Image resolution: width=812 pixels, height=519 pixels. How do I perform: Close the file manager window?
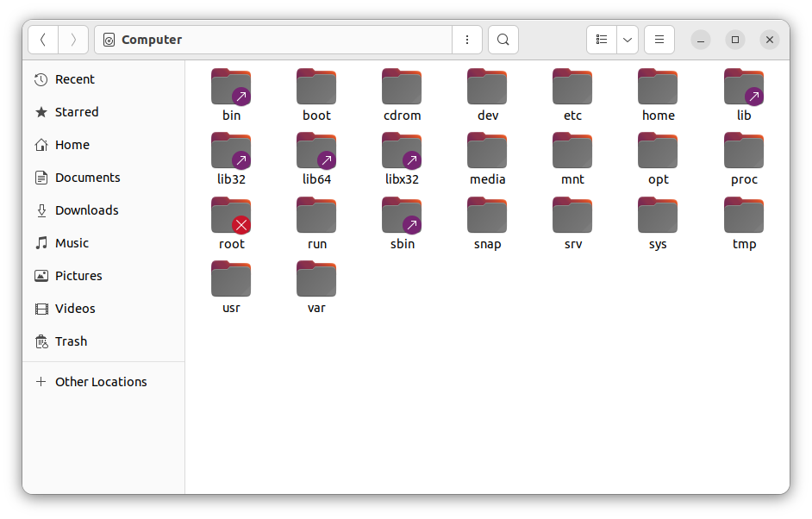770,40
